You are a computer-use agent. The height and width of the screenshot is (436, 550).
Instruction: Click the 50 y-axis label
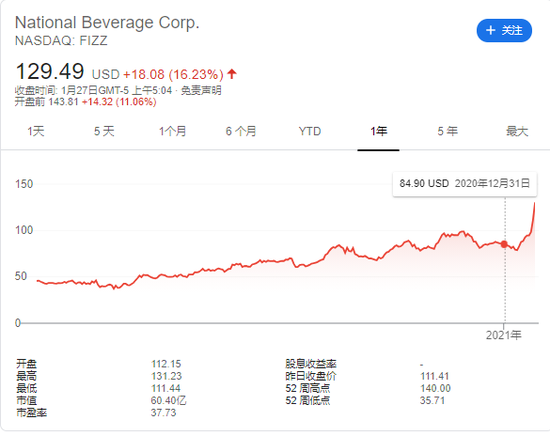click(21, 276)
